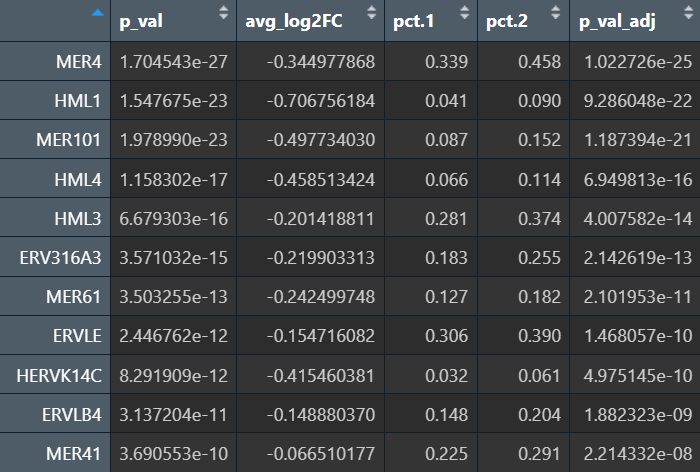The width and height of the screenshot is (700, 472).
Task: Select the MER41 row name
Action: [74, 453]
